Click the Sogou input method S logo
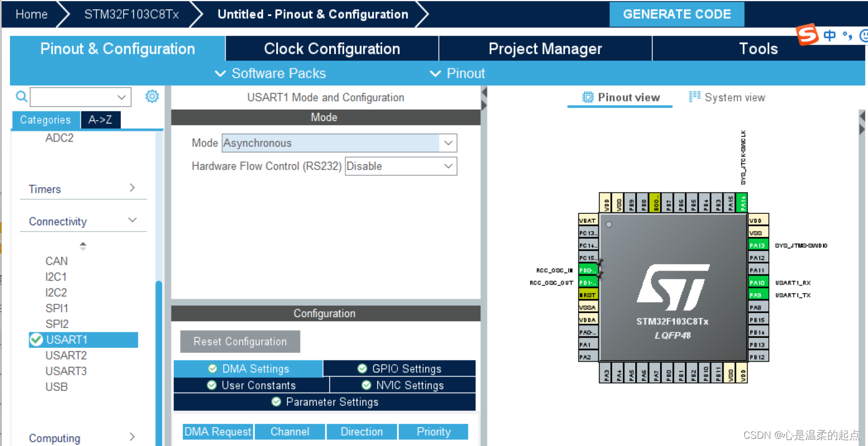 tap(807, 35)
